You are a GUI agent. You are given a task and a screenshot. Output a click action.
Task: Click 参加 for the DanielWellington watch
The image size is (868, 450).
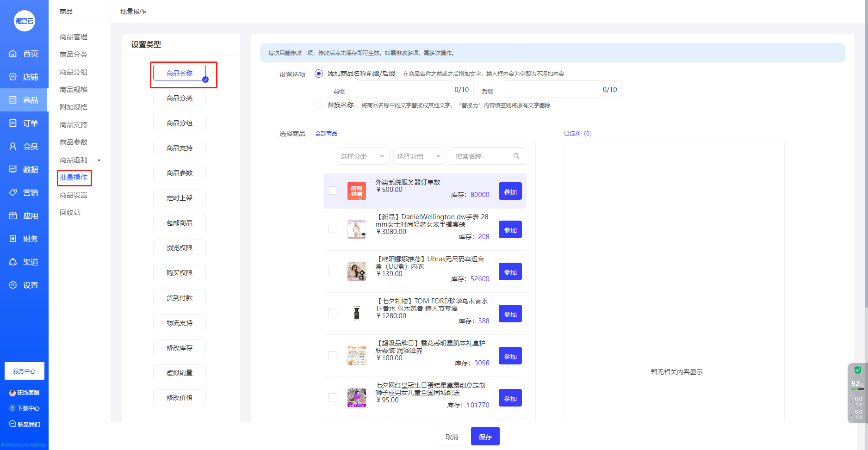point(510,230)
